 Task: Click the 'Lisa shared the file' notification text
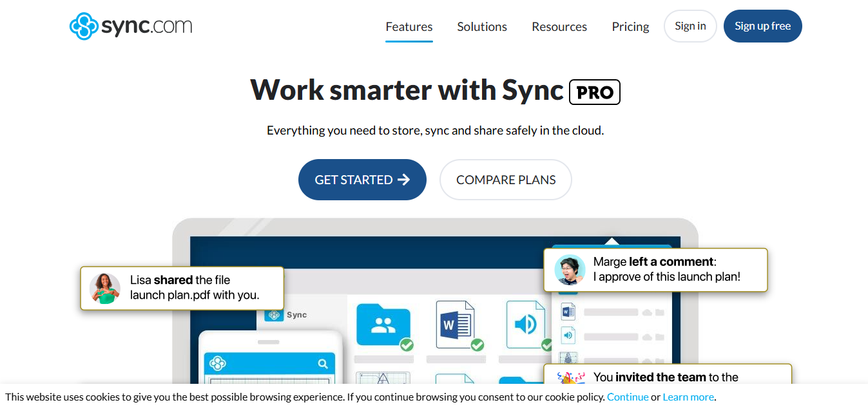coord(195,288)
